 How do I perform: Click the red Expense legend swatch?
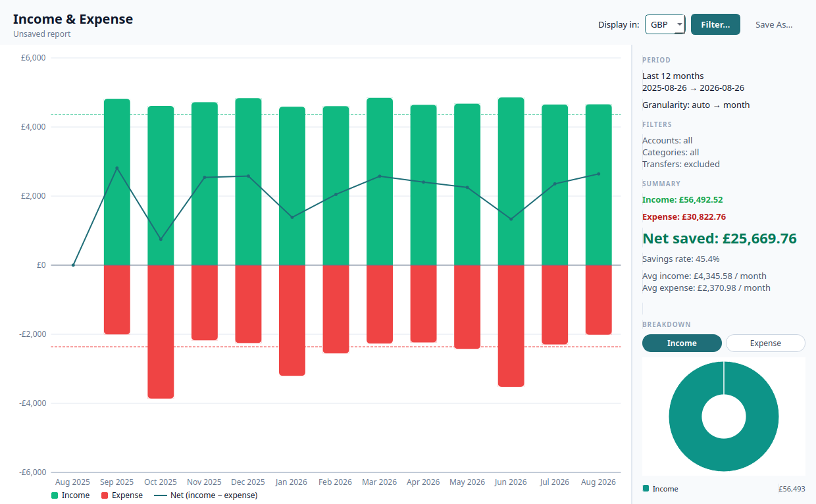(105, 495)
